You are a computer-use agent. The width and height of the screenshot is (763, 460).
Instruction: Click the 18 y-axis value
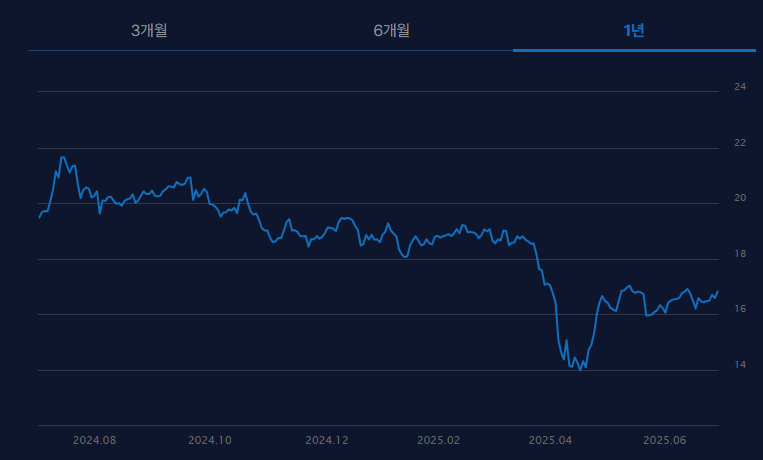pyautogui.click(x=740, y=254)
